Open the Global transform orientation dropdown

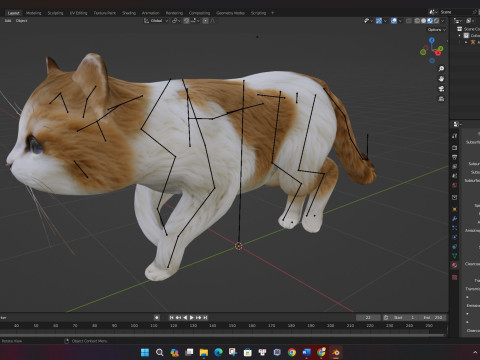(x=156, y=21)
